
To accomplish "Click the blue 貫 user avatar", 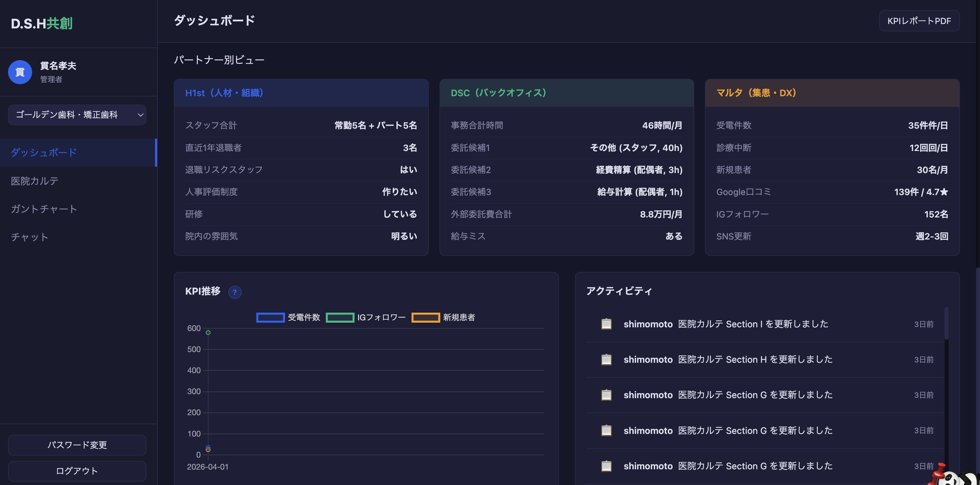I will point(20,72).
